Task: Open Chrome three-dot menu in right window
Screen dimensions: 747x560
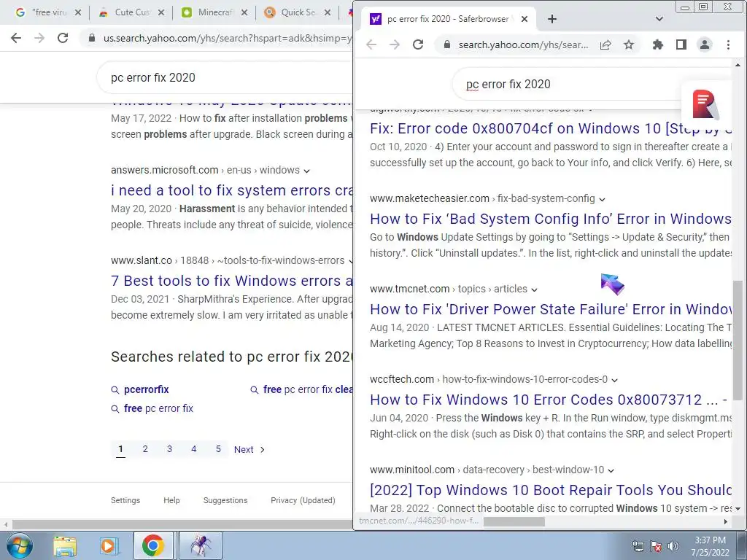Action: [728, 44]
